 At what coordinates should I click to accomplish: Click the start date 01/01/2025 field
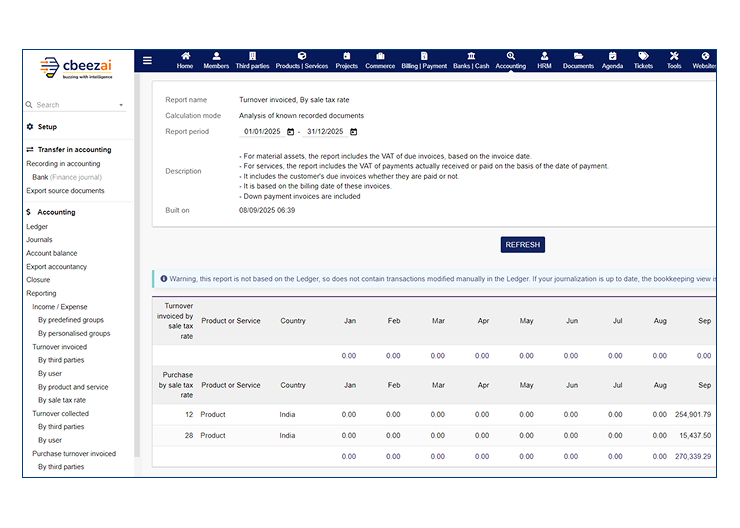(263, 132)
